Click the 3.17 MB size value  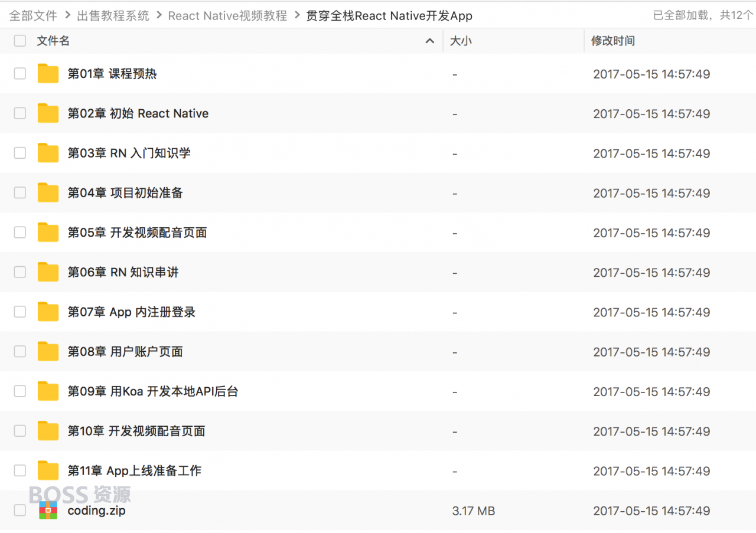click(474, 511)
